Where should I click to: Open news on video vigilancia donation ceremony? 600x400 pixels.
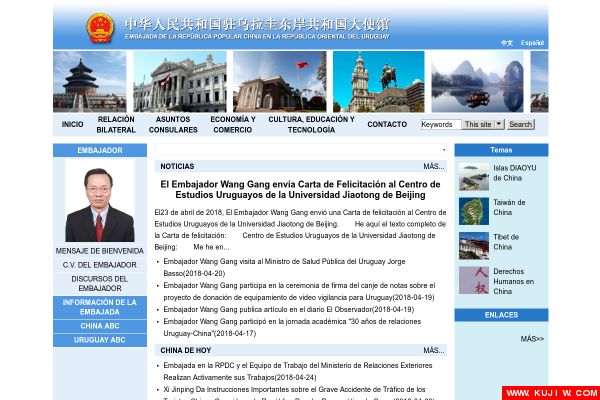pos(299,291)
